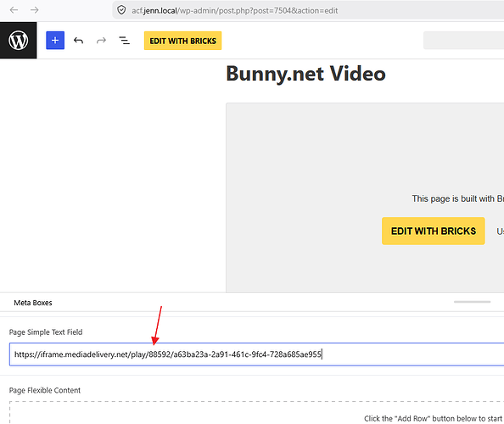Click the top-right command search bar

463,41
